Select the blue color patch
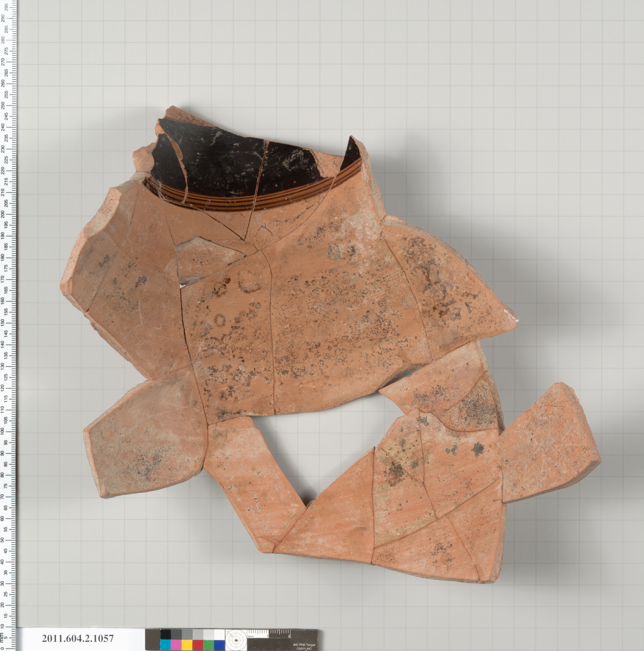The width and height of the screenshot is (644, 651). click(x=220, y=645)
